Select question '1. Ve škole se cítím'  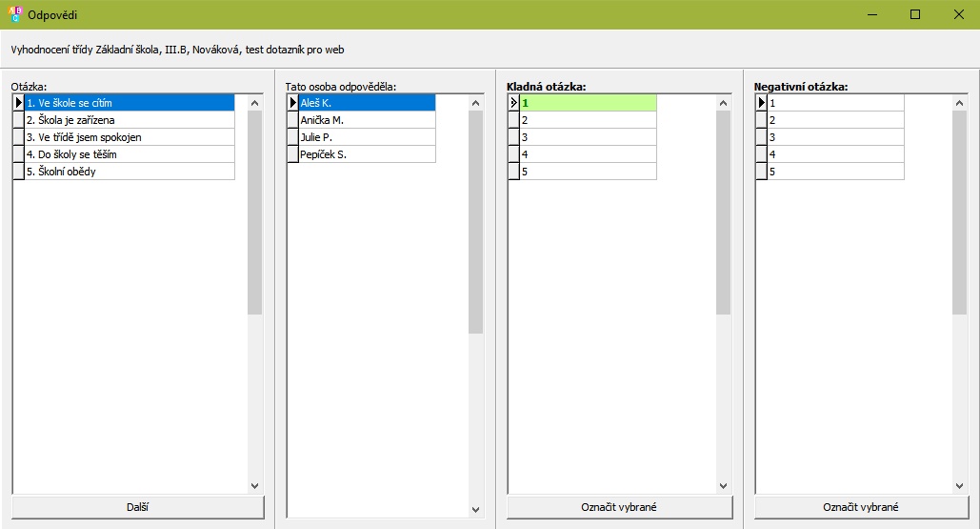(130, 103)
